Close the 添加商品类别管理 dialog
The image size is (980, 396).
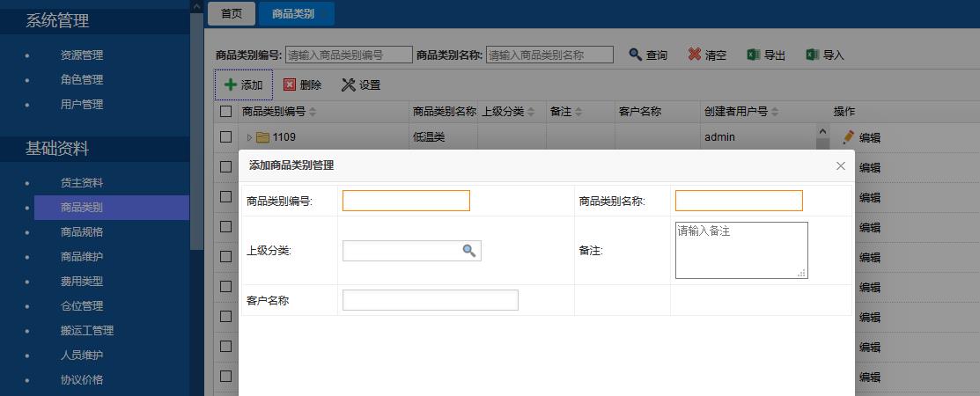coord(840,165)
